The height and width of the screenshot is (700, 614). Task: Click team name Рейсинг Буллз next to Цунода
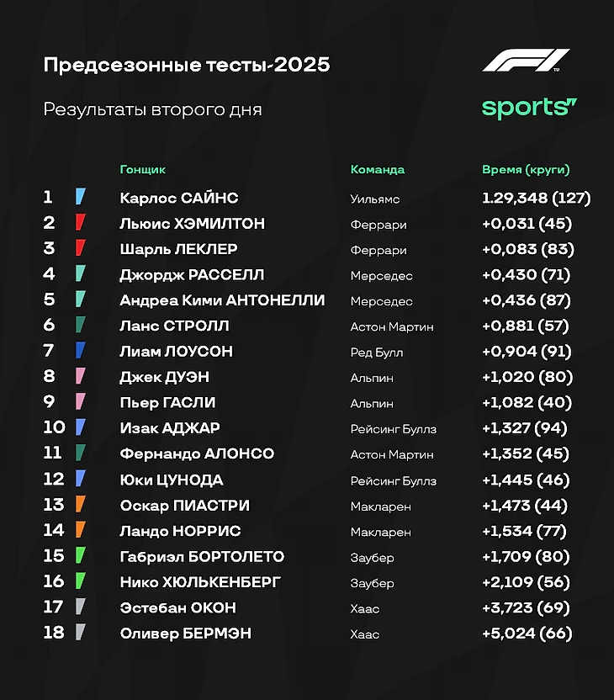[x=393, y=481]
